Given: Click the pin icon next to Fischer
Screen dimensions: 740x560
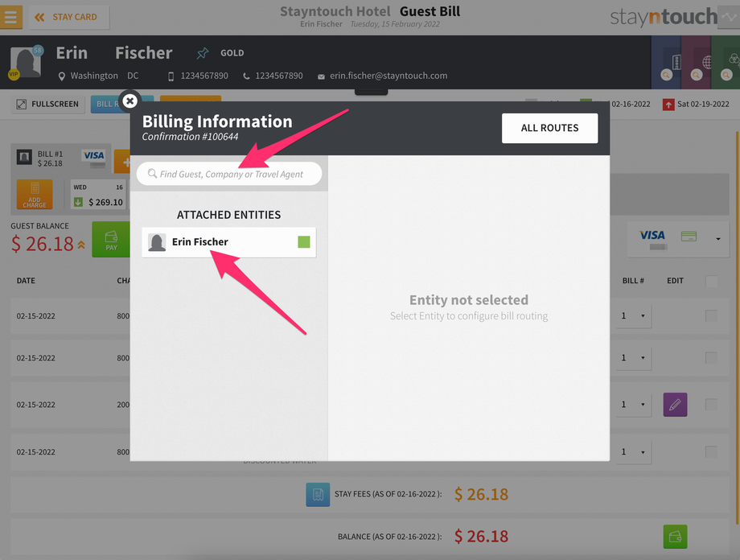Looking at the screenshot, I should 203,53.
